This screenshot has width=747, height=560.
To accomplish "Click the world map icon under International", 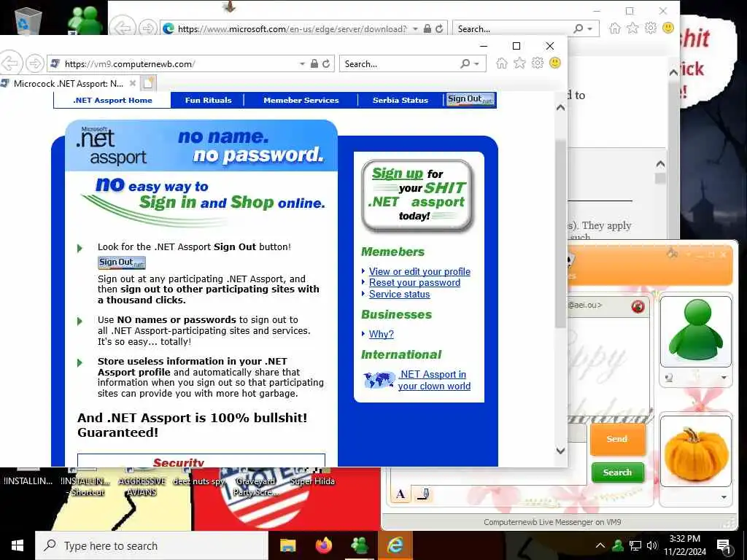I will click(x=379, y=380).
